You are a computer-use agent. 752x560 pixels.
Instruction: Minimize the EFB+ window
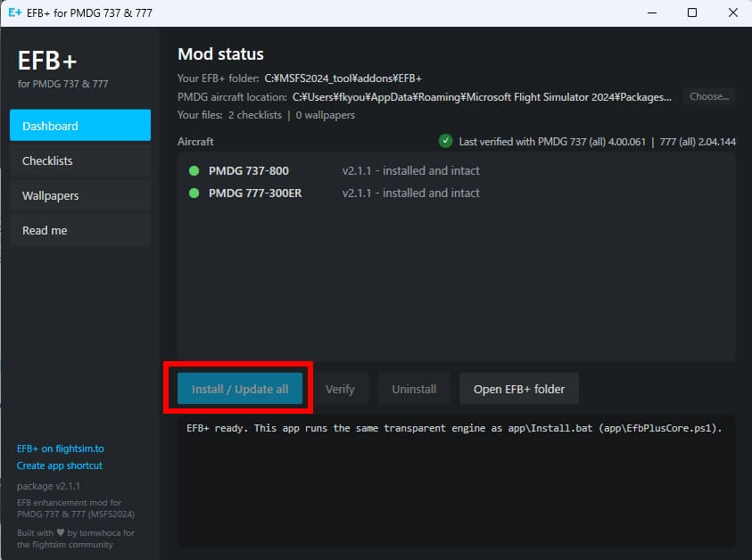click(x=652, y=12)
